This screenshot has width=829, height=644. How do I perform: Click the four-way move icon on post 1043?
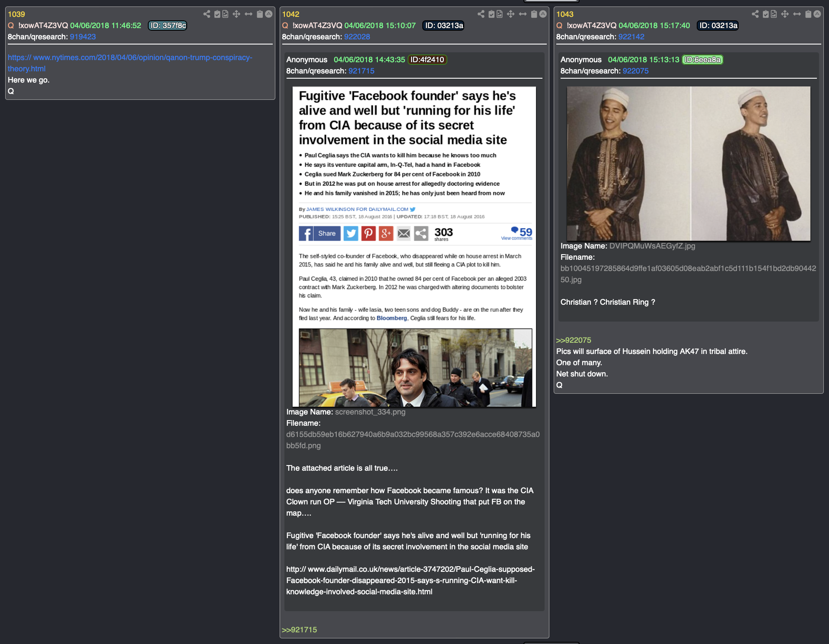[785, 14]
